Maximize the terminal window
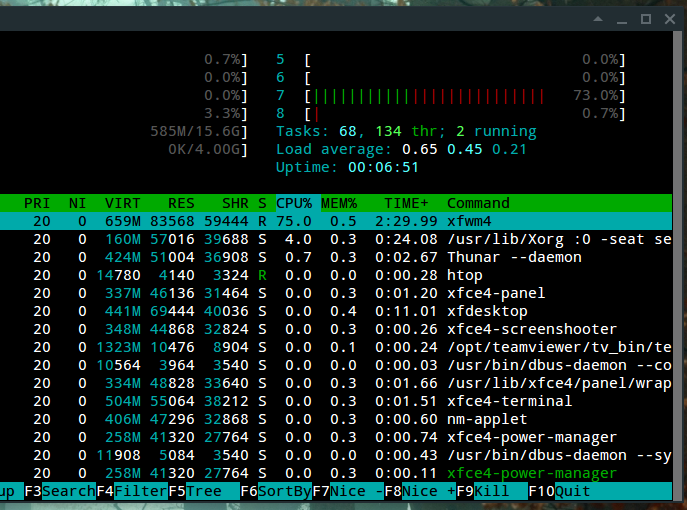The height and width of the screenshot is (510, 687). click(645, 19)
